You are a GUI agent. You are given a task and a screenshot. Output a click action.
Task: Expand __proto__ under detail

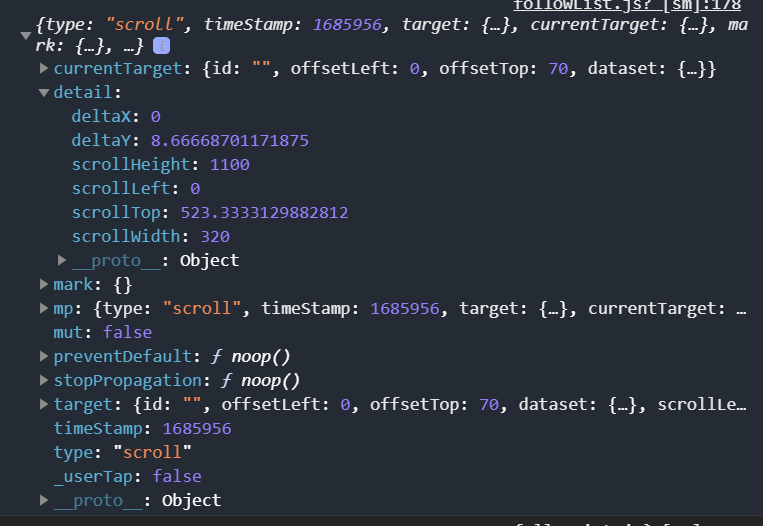62,260
